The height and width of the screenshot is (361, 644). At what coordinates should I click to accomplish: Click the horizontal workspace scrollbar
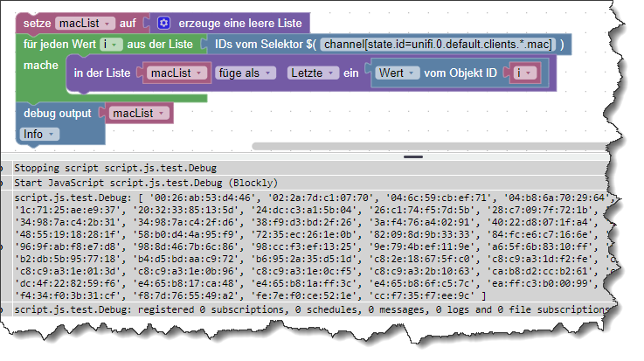pyautogui.click(x=429, y=147)
